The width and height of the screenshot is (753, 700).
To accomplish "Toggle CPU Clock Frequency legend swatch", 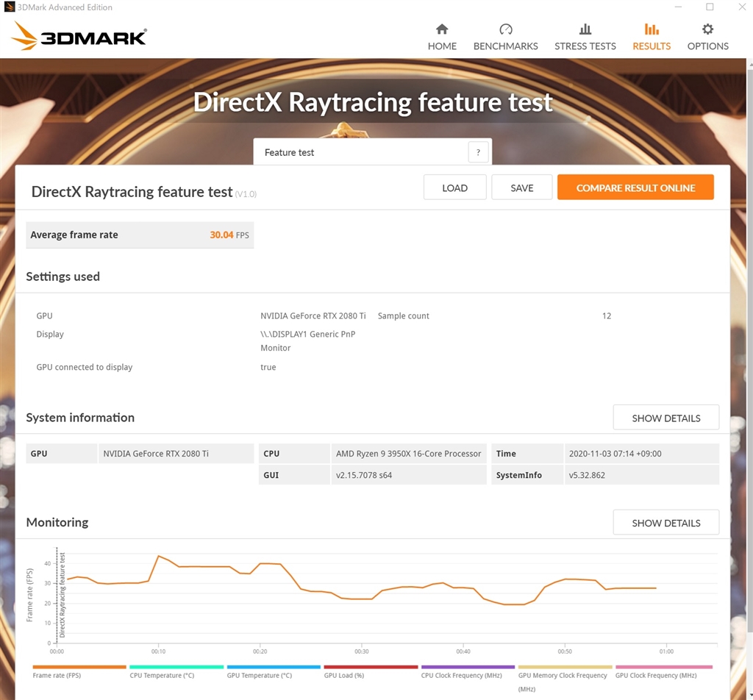I will (468, 667).
